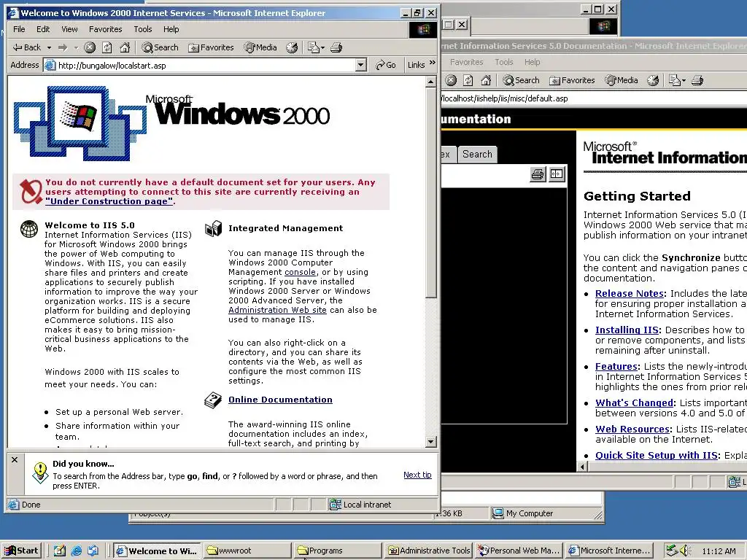Viewport: 747px width, 560px height.
Task: Click the Start button
Action: [x=21, y=551]
